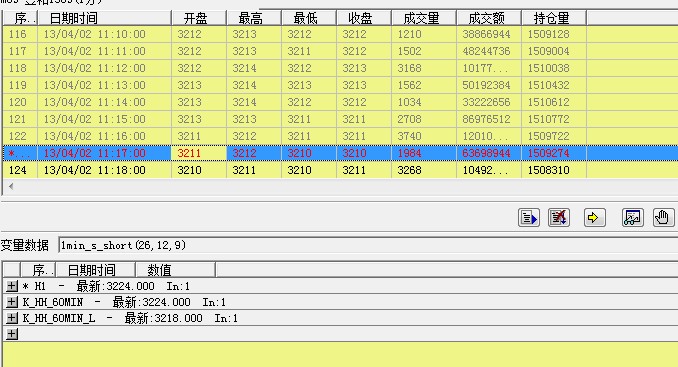Expand the H1 variable row
Image resolution: width=678 pixels, height=367 pixels.
(12, 286)
